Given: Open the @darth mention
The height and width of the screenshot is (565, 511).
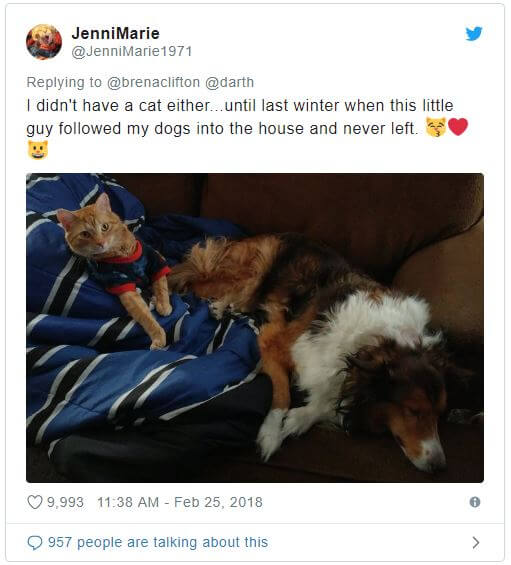Looking at the screenshot, I should (230, 82).
